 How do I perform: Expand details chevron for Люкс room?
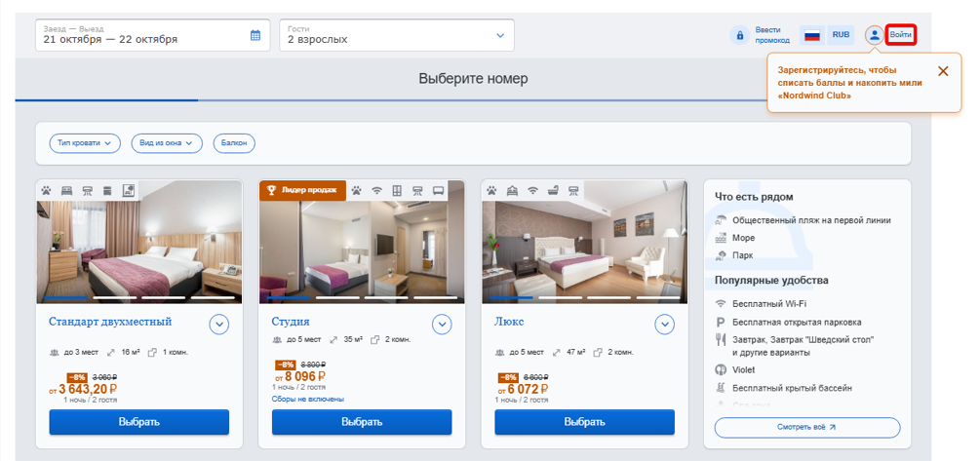(664, 325)
